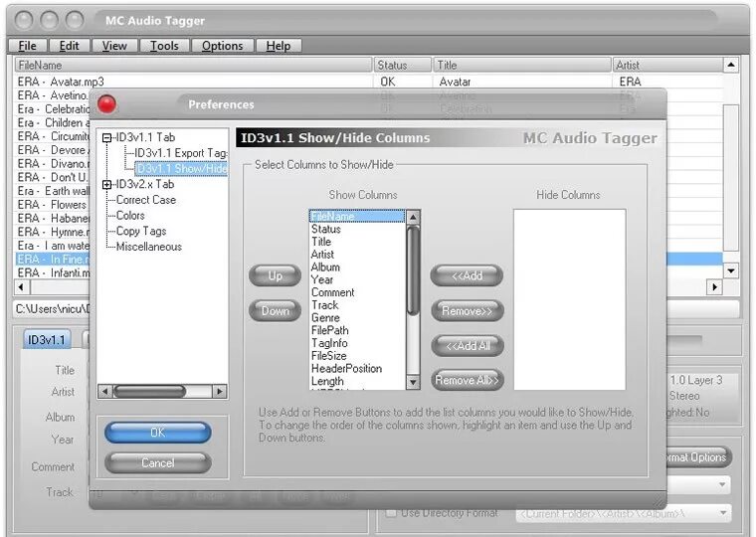Select ID3v1.1 Export Tag tree item
This screenshot has width=756, height=537.
(x=180, y=153)
